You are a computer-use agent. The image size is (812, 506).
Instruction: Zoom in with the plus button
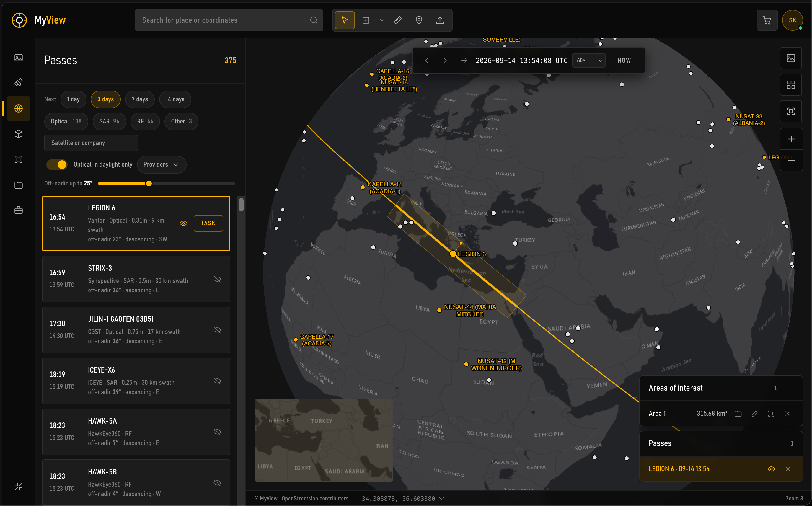(791, 139)
